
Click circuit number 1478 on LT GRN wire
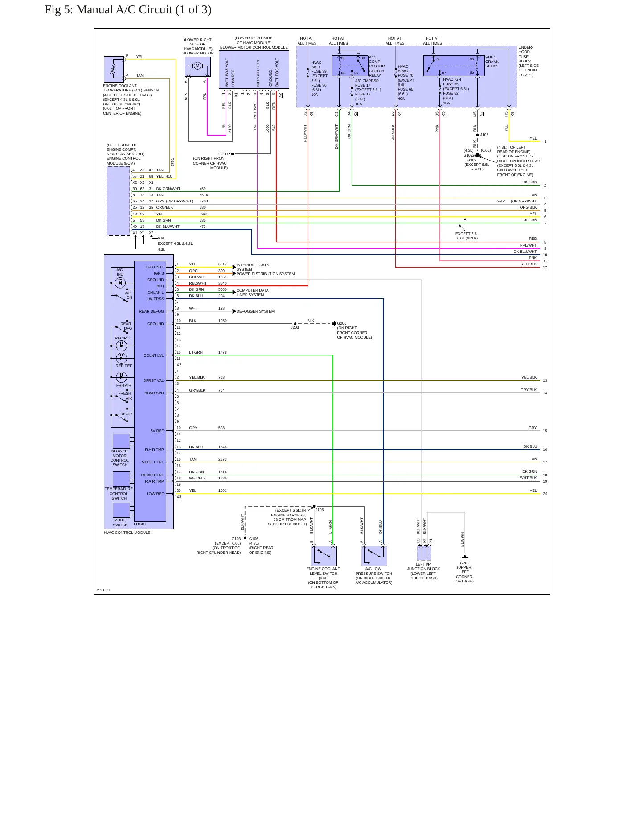(x=222, y=352)
